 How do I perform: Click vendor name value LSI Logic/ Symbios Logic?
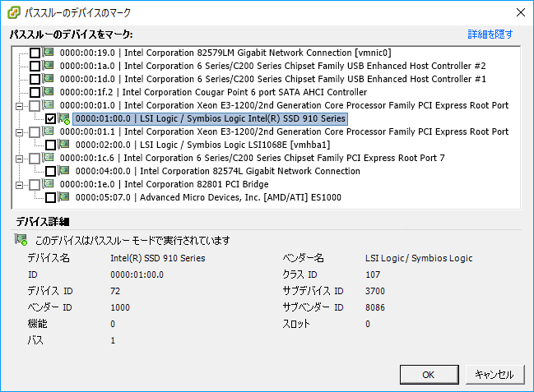tap(419, 258)
